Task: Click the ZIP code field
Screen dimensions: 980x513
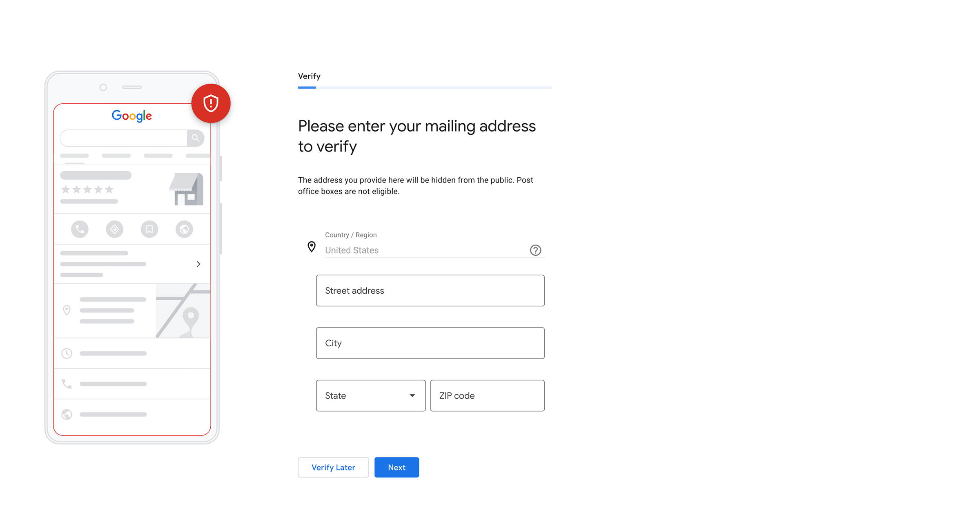Action: click(x=487, y=395)
